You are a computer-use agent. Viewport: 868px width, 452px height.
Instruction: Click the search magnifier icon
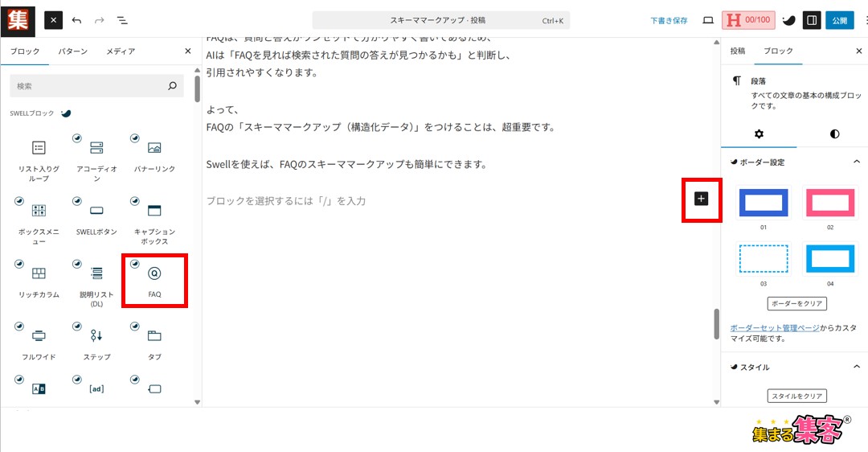172,86
